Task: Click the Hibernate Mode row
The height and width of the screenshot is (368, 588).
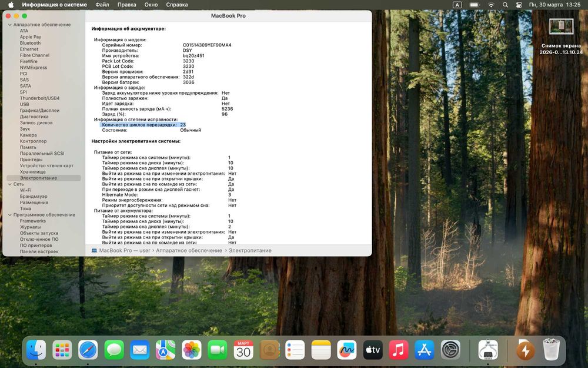Action: 166,195
